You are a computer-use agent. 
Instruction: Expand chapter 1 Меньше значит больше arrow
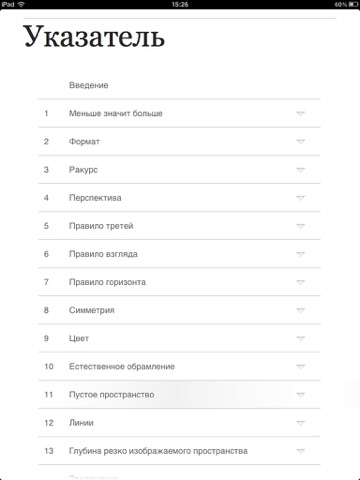coord(300,114)
